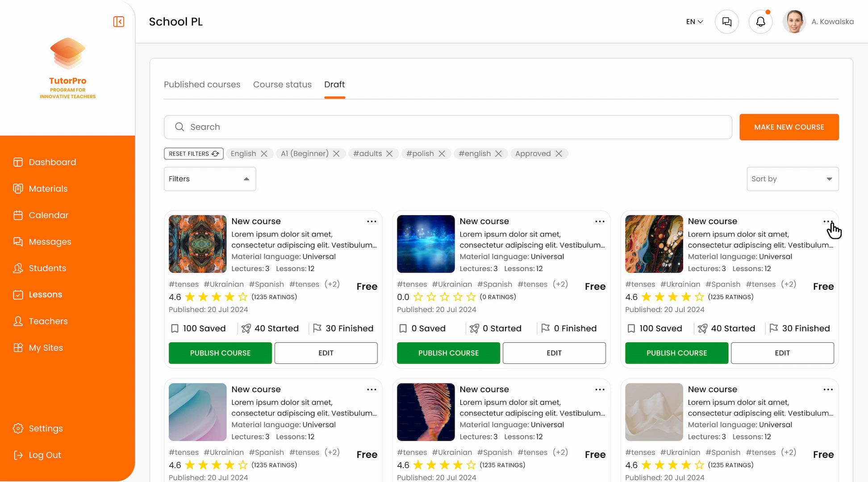Publish the top-right course card
This screenshot has width=868, height=482.
coord(676,353)
